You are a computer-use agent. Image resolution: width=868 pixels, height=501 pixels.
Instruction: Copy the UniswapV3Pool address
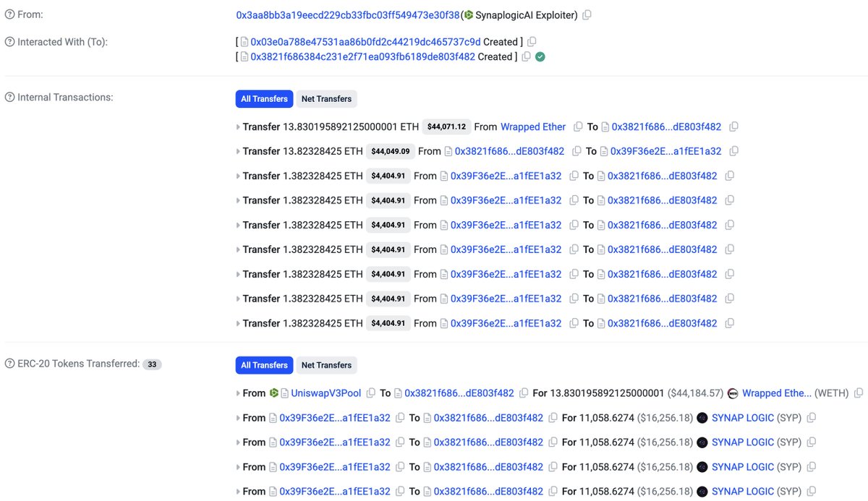click(x=371, y=393)
